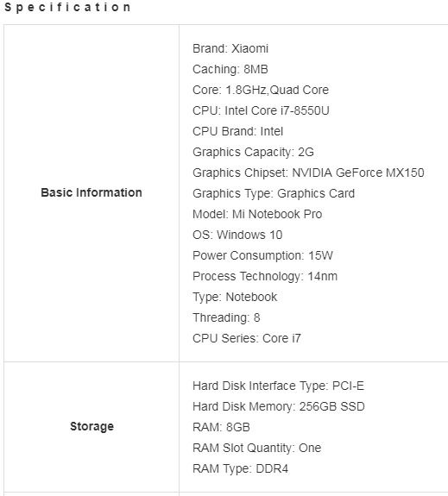Click the CPU Brand: Intel line
The width and height of the screenshot is (448, 496).
click(x=237, y=131)
